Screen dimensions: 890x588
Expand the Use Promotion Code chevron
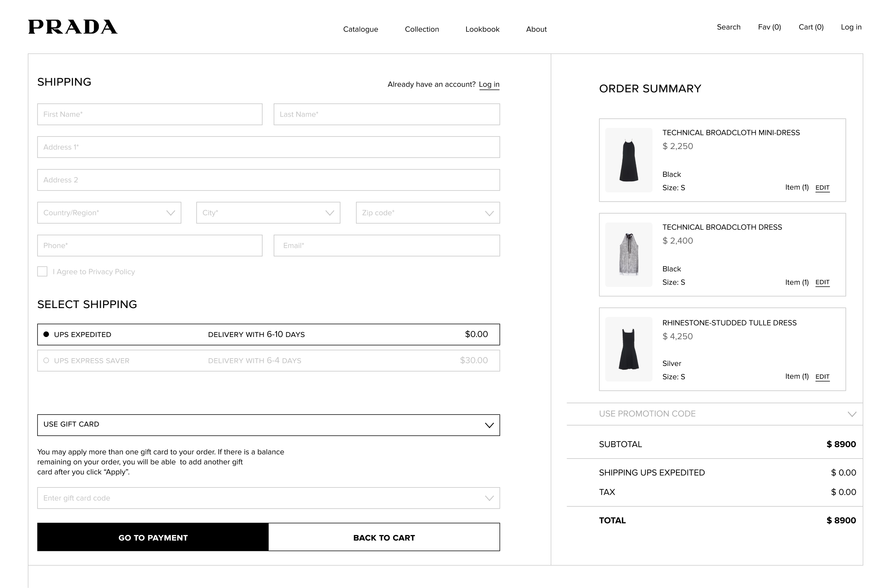(x=852, y=414)
